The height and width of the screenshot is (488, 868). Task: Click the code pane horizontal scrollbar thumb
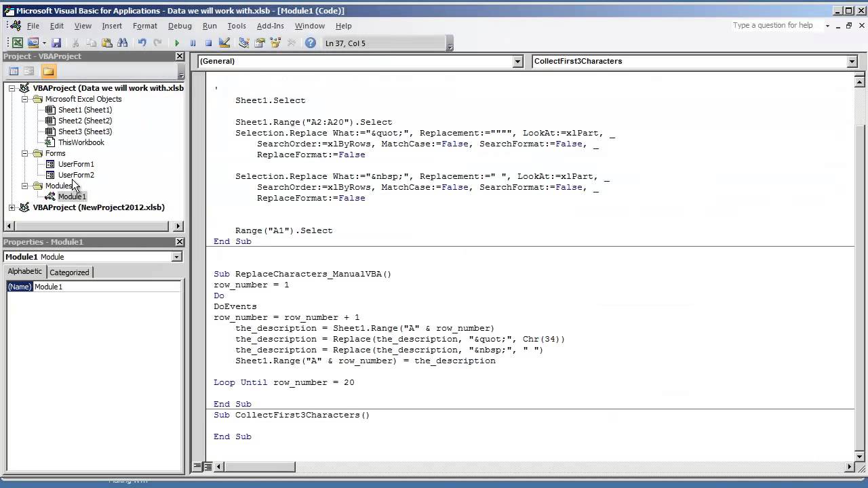point(260,466)
